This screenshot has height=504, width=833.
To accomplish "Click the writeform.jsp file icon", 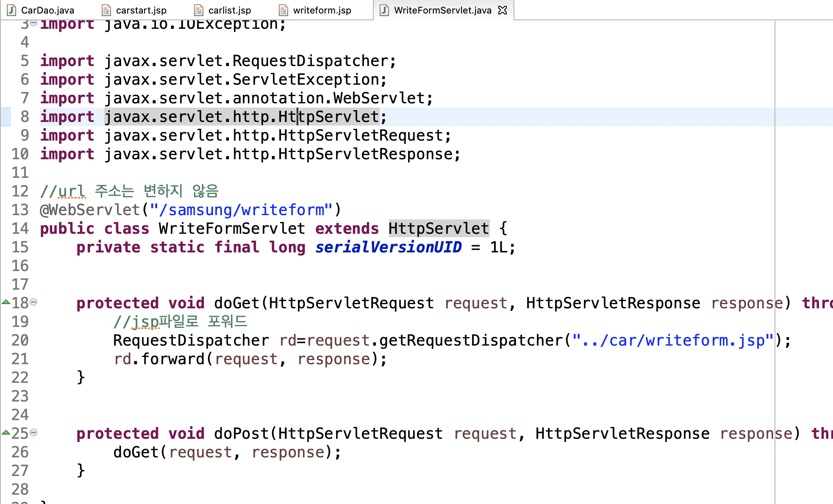I will tap(283, 10).
